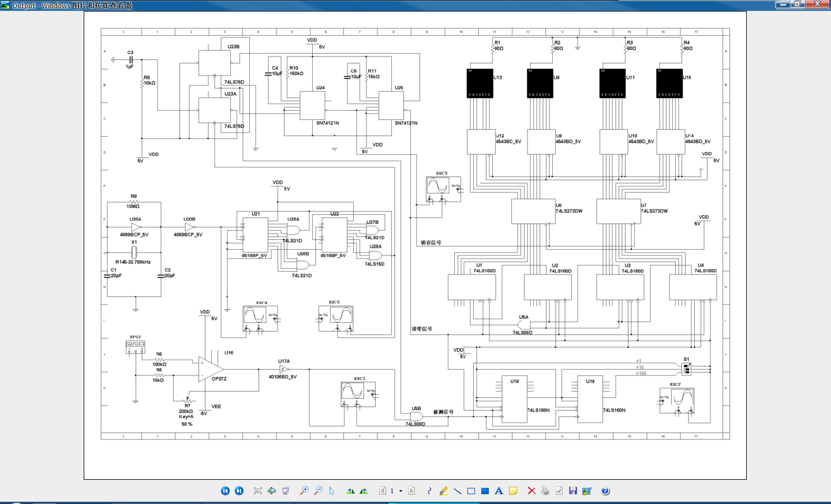
Task: Choose the yellow highlighter annotation tool
Action: (443, 491)
